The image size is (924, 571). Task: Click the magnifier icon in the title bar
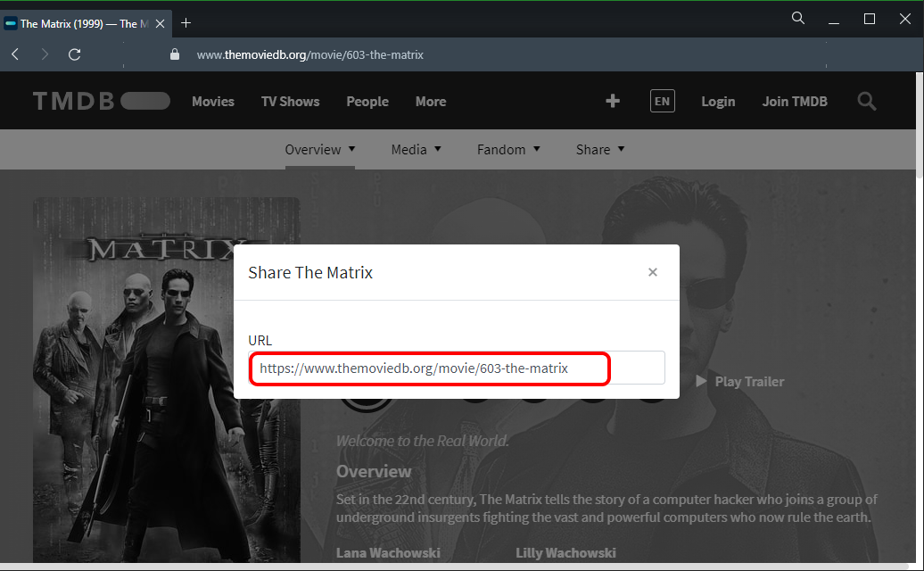[x=798, y=18]
